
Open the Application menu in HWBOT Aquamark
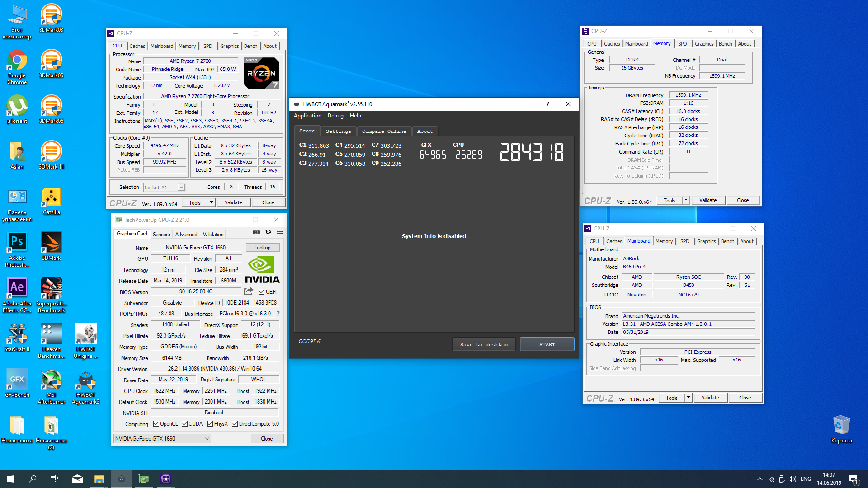pyautogui.click(x=307, y=116)
